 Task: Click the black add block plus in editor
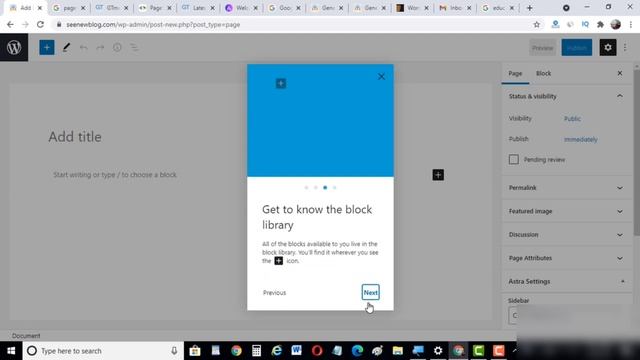pyautogui.click(x=438, y=175)
